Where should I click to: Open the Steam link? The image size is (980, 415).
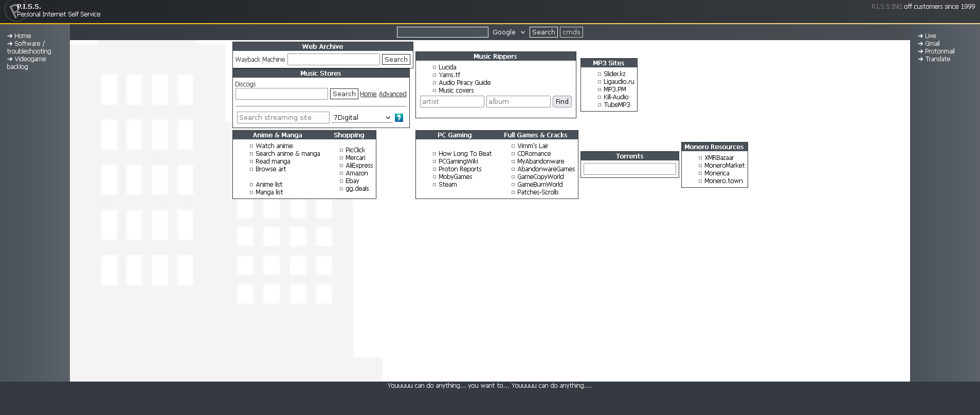click(447, 185)
